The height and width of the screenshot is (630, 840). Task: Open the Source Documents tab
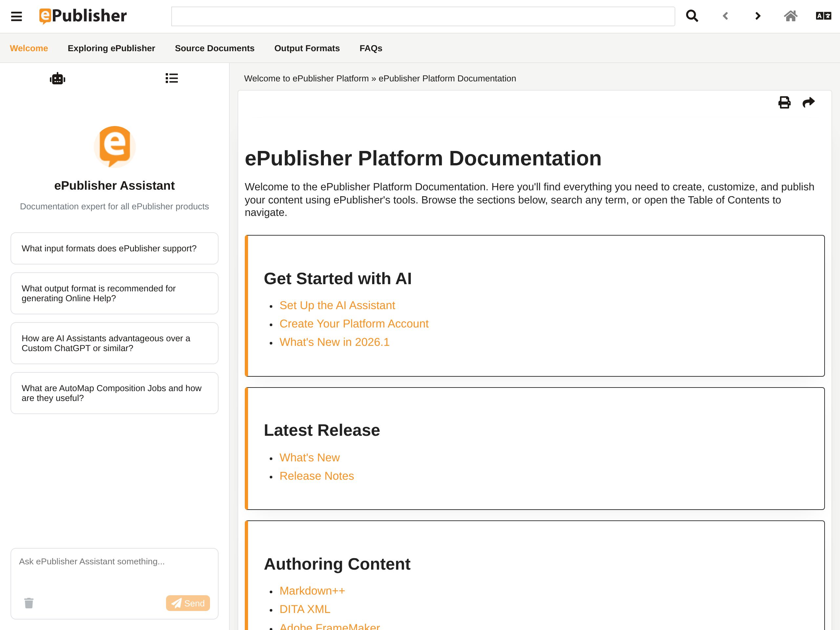point(215,48)
